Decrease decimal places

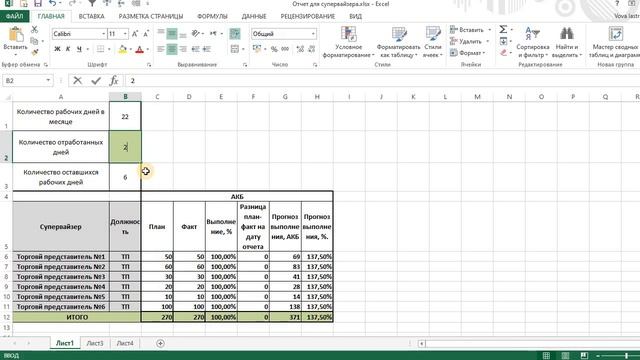click(x=311, y=49)
